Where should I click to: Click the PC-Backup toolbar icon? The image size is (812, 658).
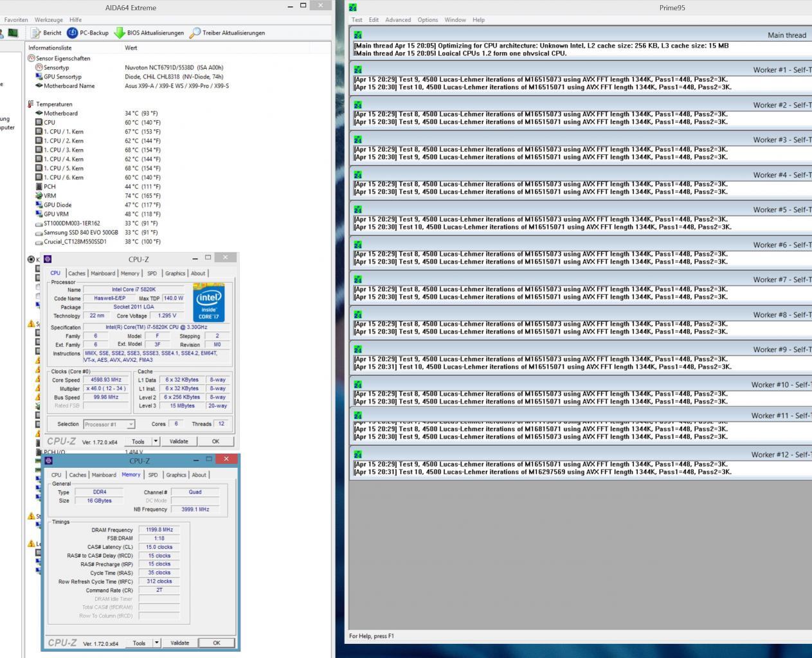pos(72,33)
